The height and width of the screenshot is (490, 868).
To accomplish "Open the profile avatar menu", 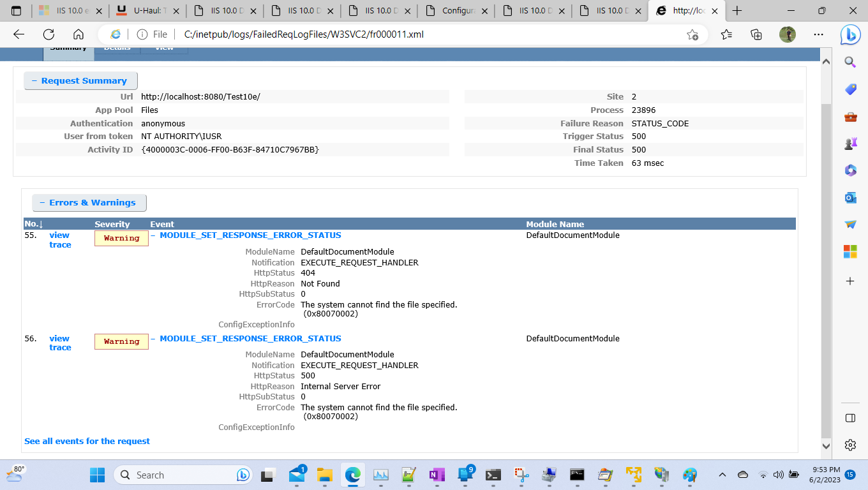I will (x=787, y=34).
